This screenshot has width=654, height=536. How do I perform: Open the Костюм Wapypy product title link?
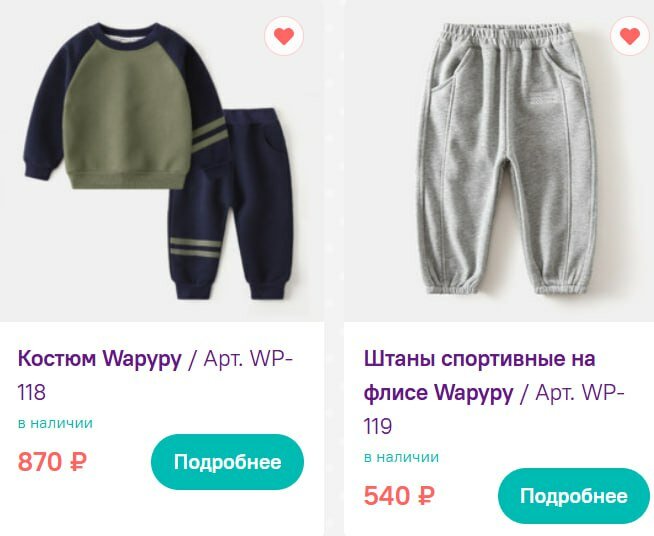[100, 358]
